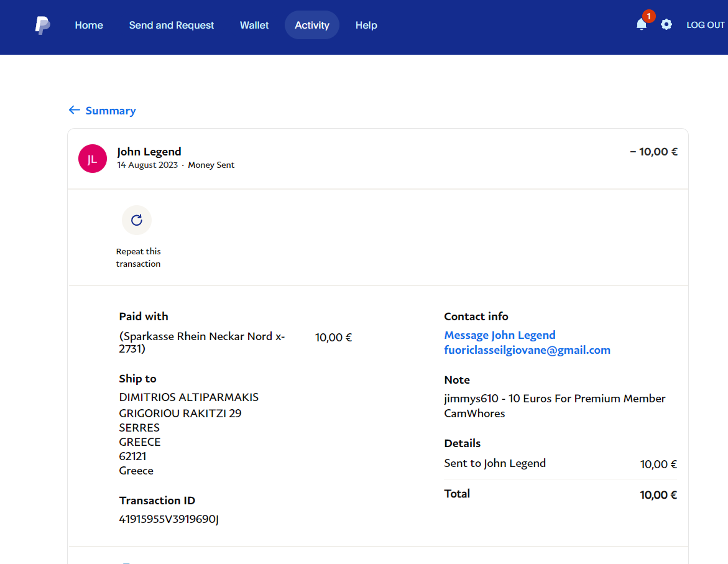Click the − 10,00 € header amount
The image size is (728, 564).
click(x=654, y=152)
